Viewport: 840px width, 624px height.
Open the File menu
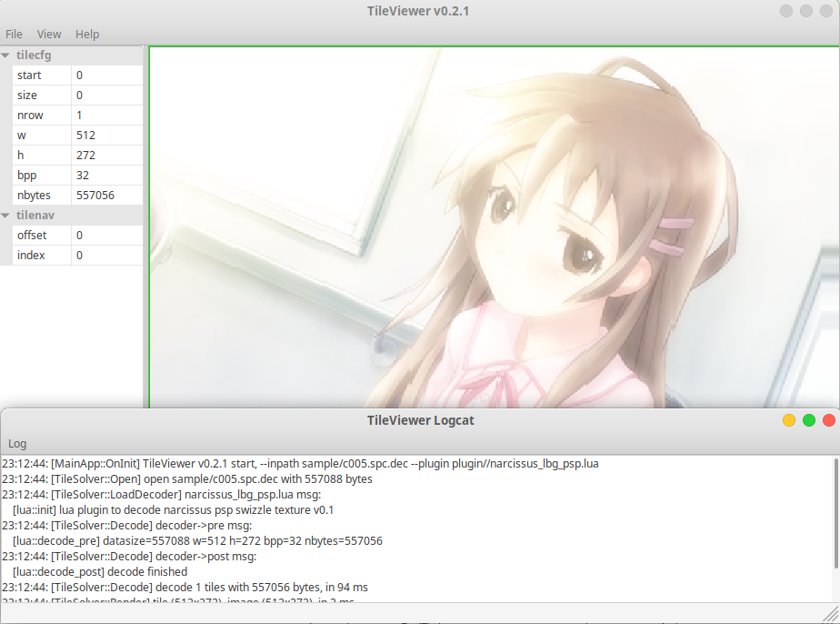[14, 35]
